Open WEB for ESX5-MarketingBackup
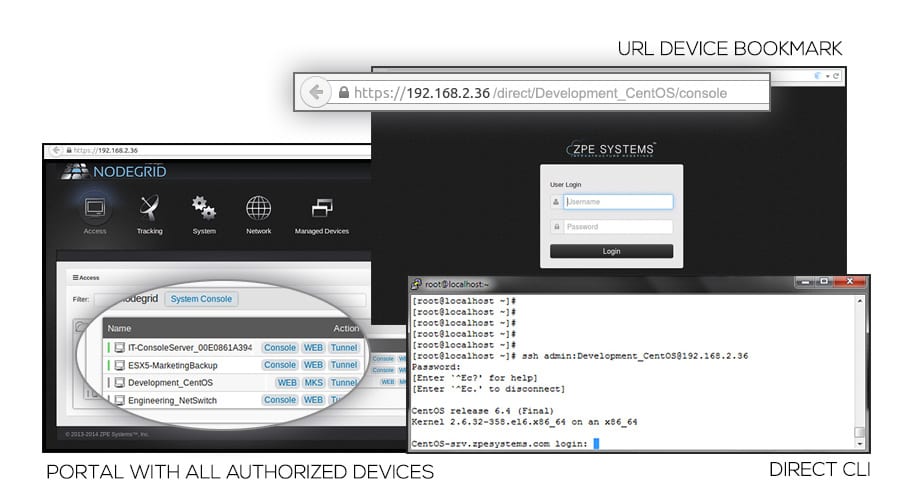 313,365
